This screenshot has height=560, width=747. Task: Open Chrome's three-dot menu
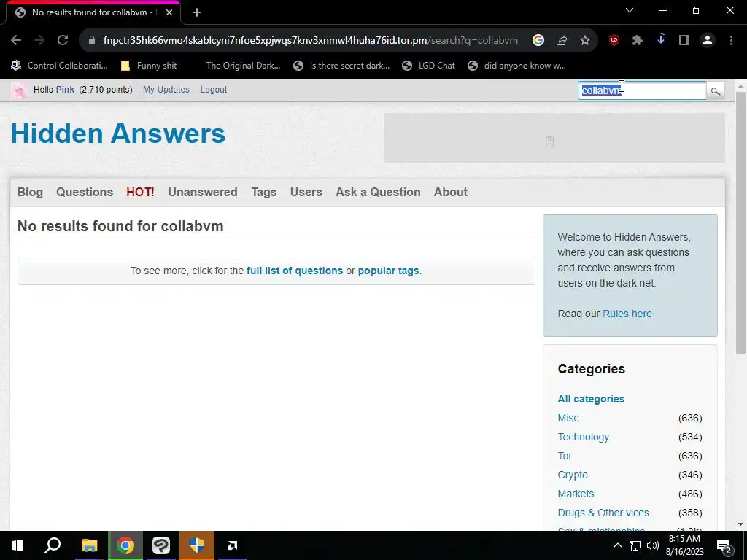(731, 41)
